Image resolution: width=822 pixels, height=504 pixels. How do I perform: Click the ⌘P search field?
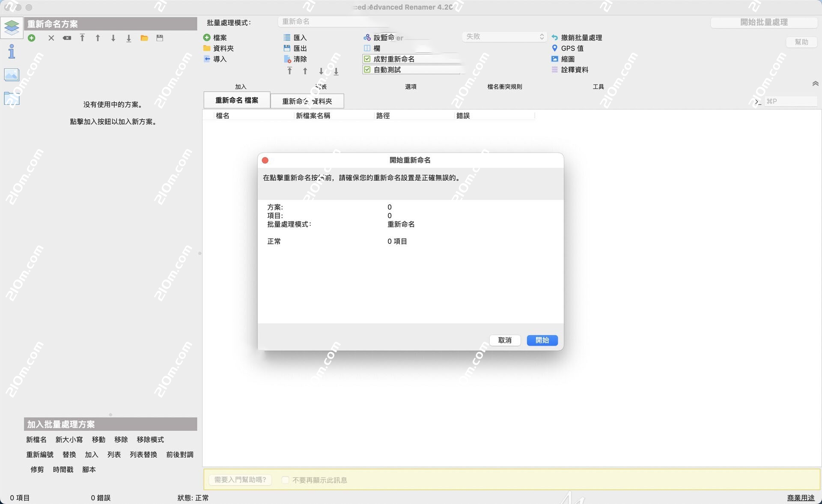tap(790, 101)
